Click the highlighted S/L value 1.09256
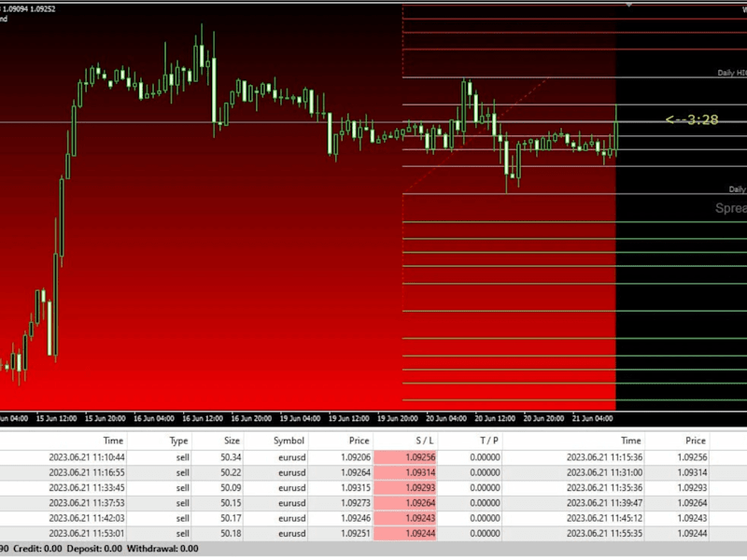Viewport: 747px width, 560px height. click(x=405, y=457)
